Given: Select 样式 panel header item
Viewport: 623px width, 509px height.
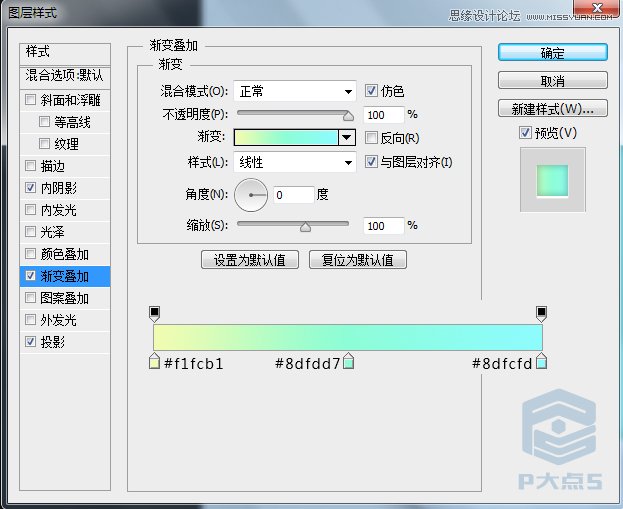Looking at the screenshot, I should tap(65, 54).
